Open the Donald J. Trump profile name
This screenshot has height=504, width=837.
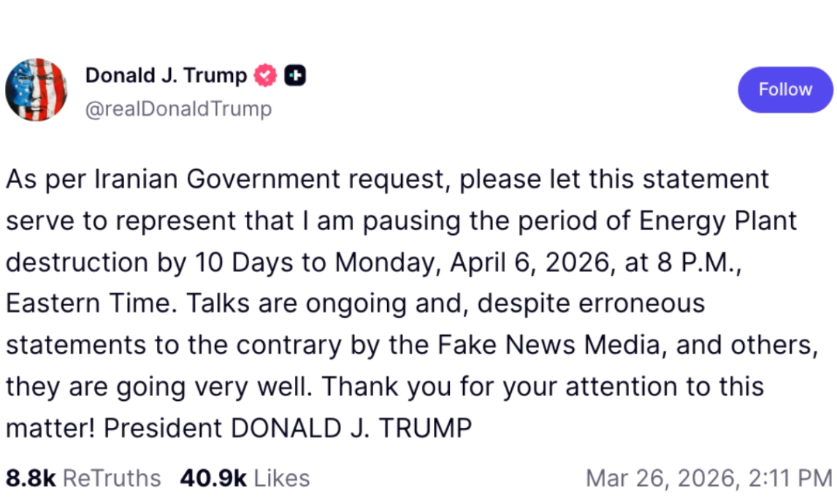(166, 75)
